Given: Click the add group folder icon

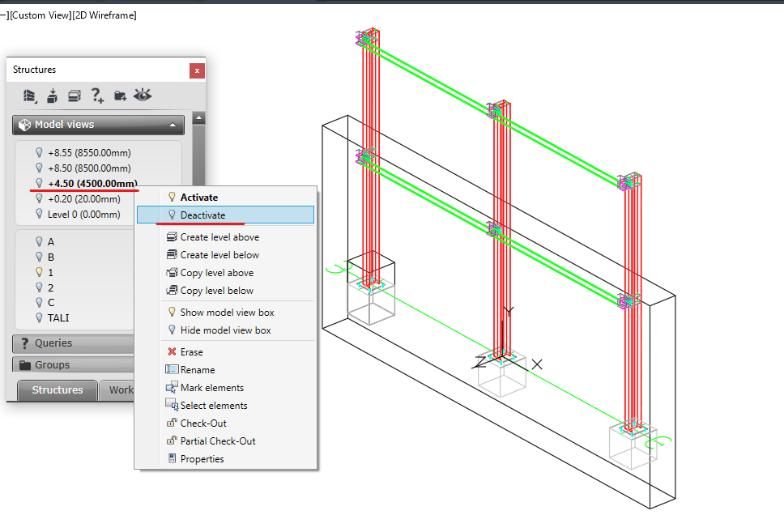Looking at the screenshot, I should [x=118, y=96].
